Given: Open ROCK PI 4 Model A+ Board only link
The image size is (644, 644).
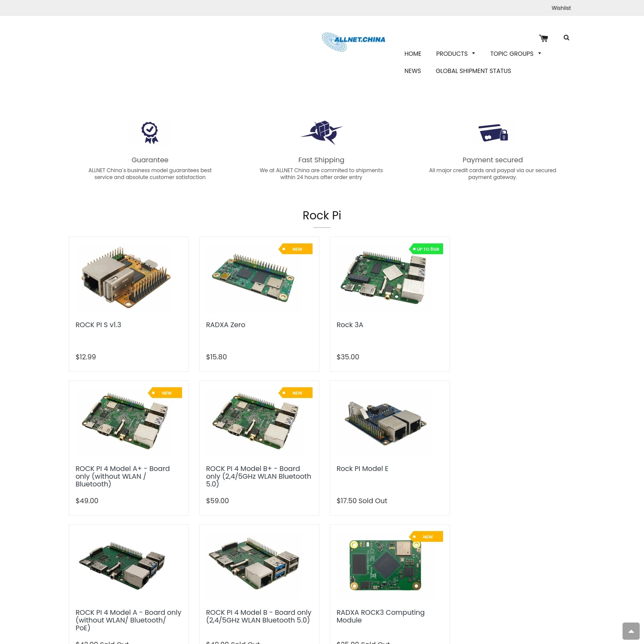Looking at the screenshot, I should 123,476.
